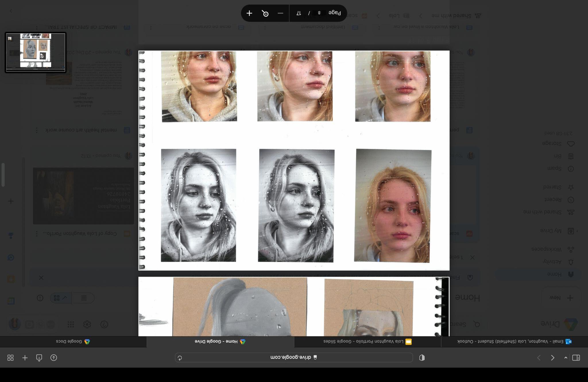
Task: Open the Drive settings gear
Action: (87, 324)
